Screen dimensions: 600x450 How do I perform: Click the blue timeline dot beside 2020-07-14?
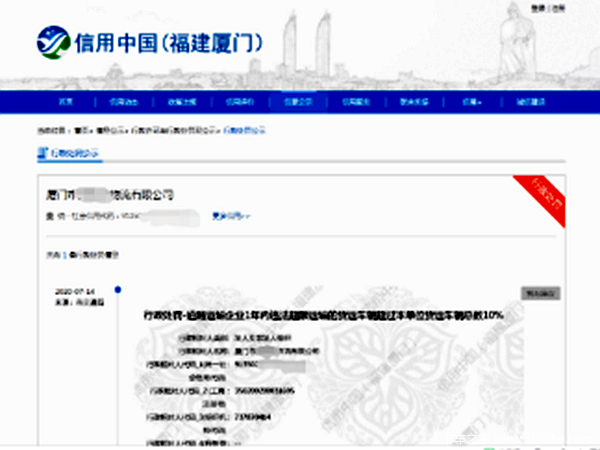[118, 290]
